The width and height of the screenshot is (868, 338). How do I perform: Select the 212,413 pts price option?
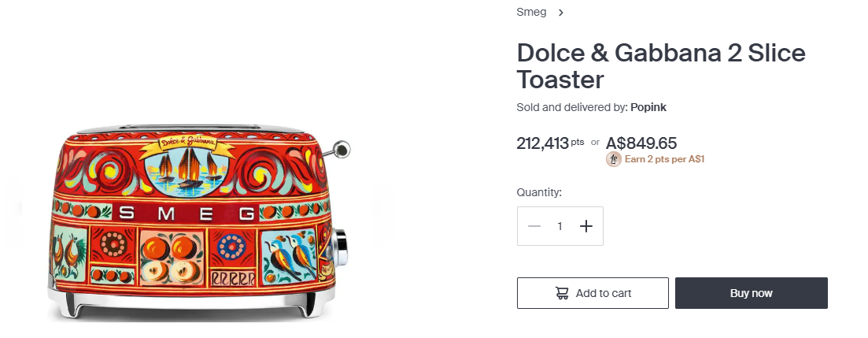[x=551, y=143]
